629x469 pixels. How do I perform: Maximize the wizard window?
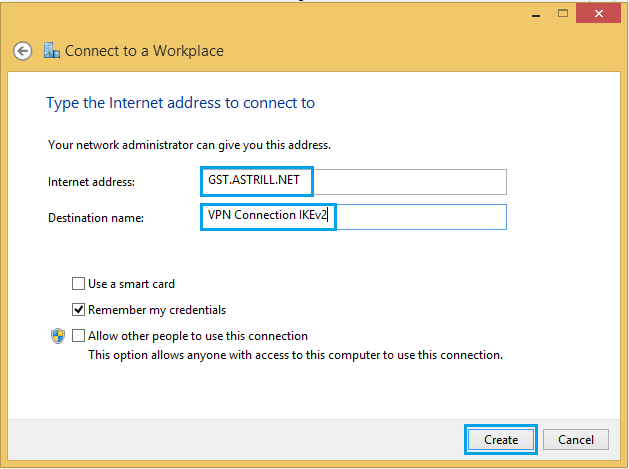[x=563, y=14]
